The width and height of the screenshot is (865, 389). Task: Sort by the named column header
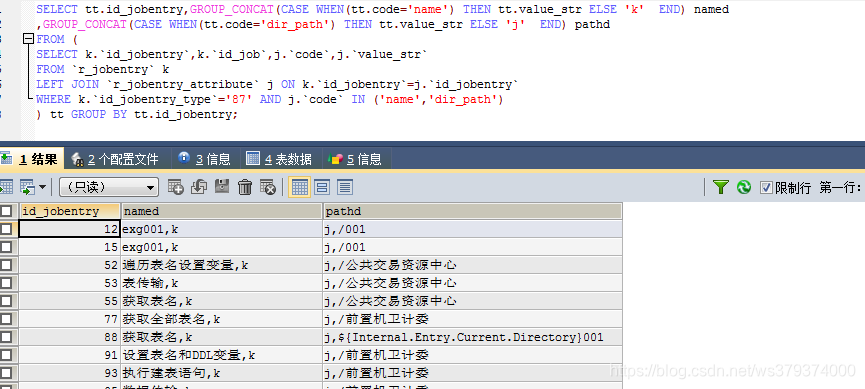click(222, 211)
